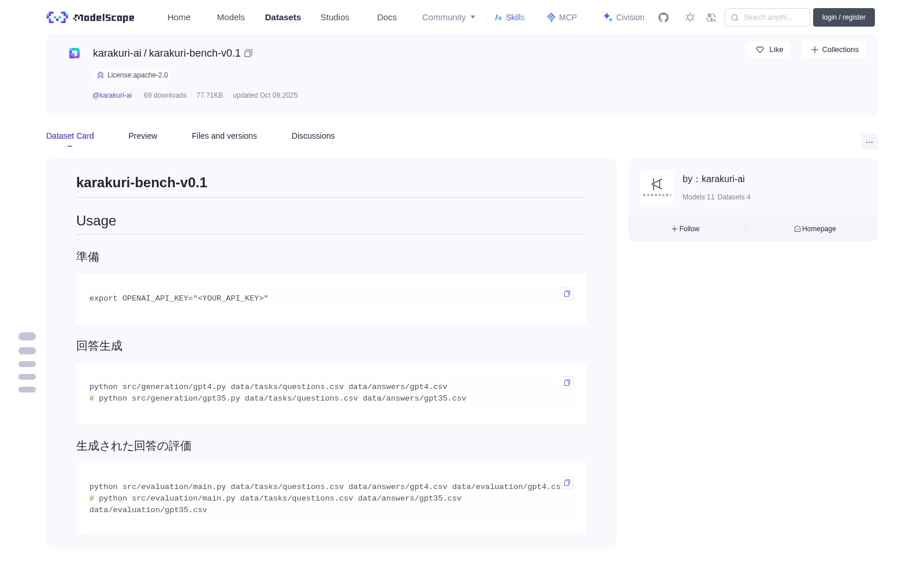
Task: Click the 回答生成 heading
Action: click(x=99, y=346)
